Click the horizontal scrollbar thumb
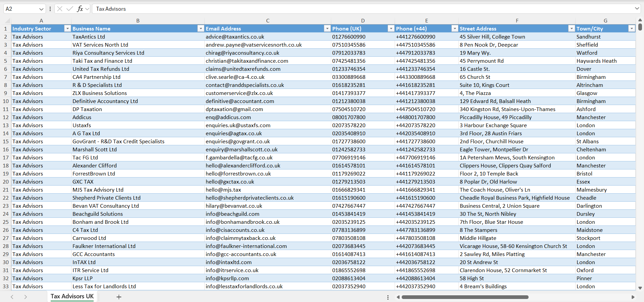Screen dimensions: 644x302 (x=465, y=297)
